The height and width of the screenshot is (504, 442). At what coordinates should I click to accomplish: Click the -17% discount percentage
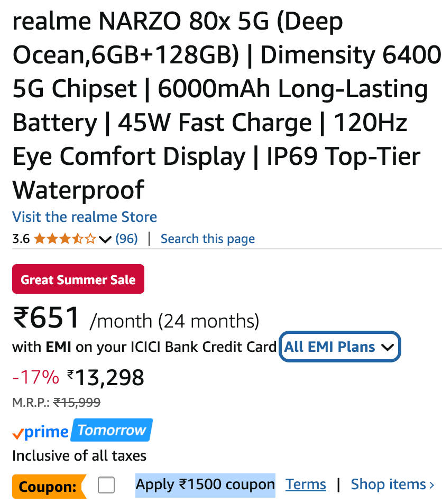[x=35, y=377]
